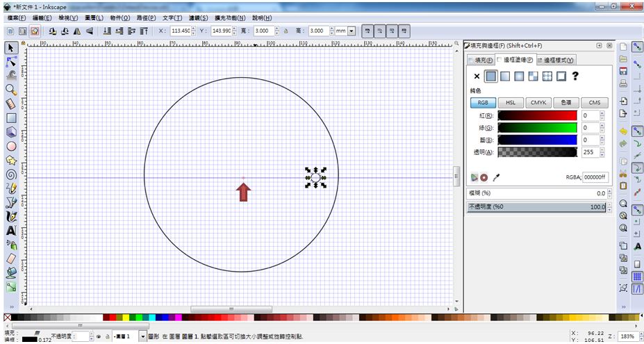
Task: Toggle width-height lock icon
Action: (x=286, y=31)
